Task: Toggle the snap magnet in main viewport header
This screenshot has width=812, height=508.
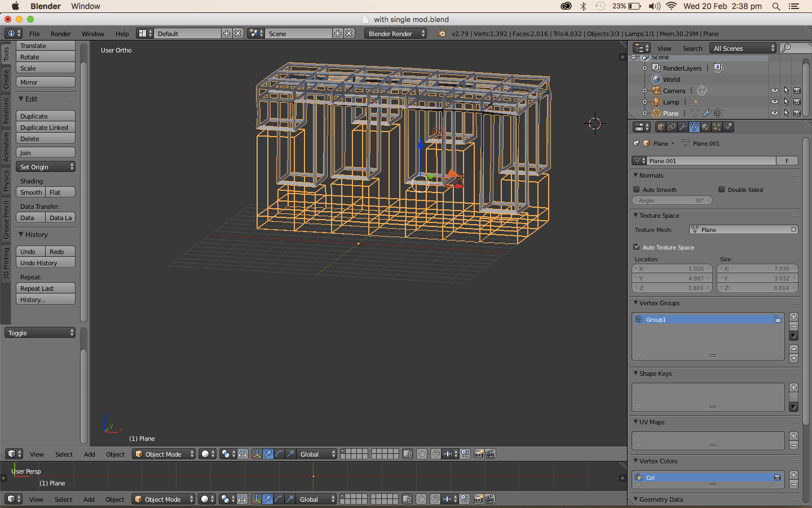Action: (436, 454)
